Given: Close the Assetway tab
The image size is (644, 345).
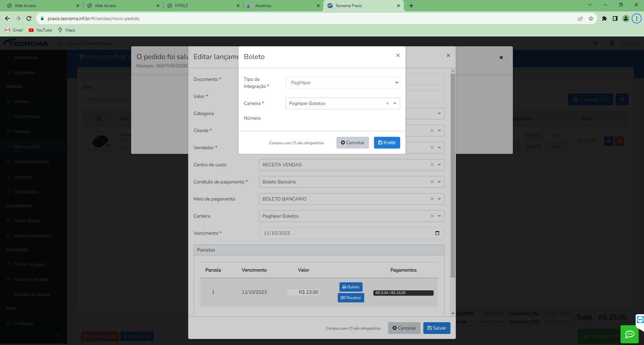Looking at the screenshot, I should 318,6.
